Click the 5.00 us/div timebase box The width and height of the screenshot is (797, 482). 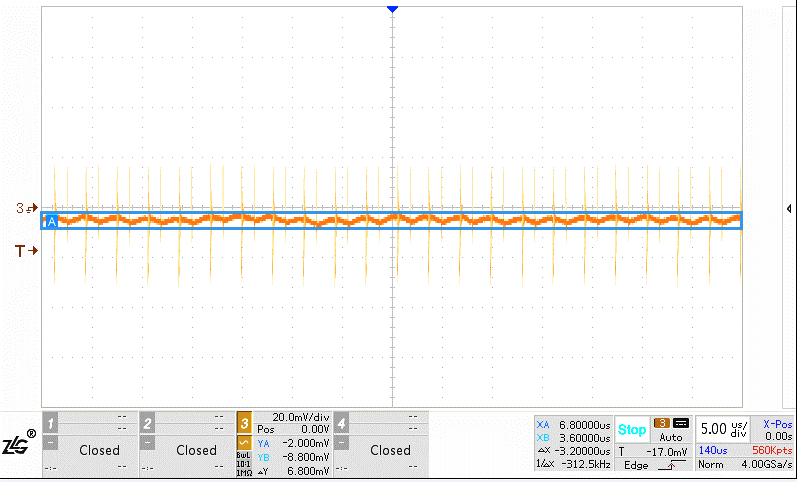(x=724, y=430)
